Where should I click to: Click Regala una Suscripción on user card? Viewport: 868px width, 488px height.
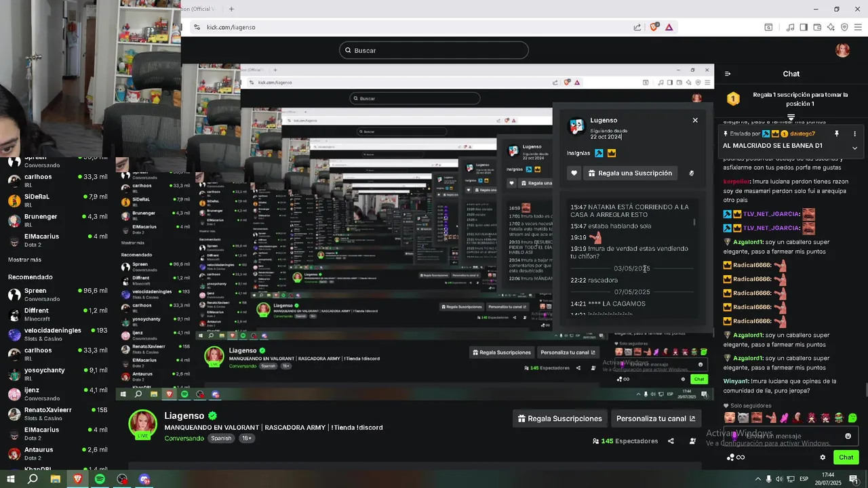click(x=631, y=173)
